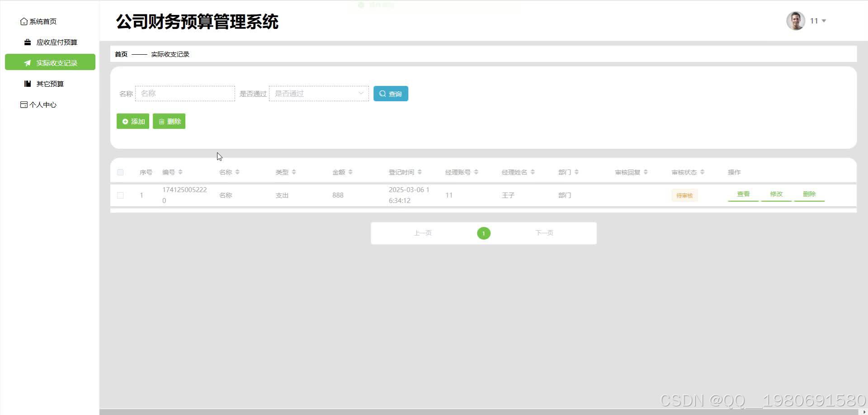Screen dimensions: 868x415
Task: Expand the user 11 account dropdown
Action: (x=825, y=21)
